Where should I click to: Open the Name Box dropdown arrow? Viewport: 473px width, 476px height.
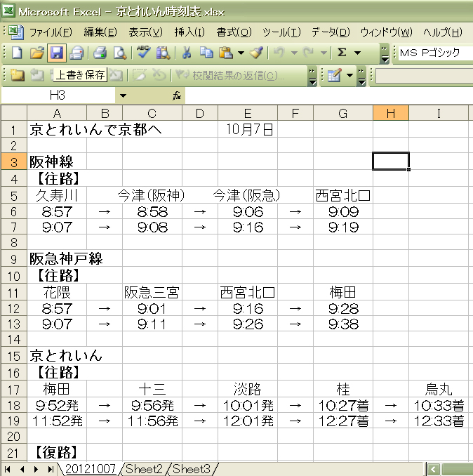tap(124, 95)
